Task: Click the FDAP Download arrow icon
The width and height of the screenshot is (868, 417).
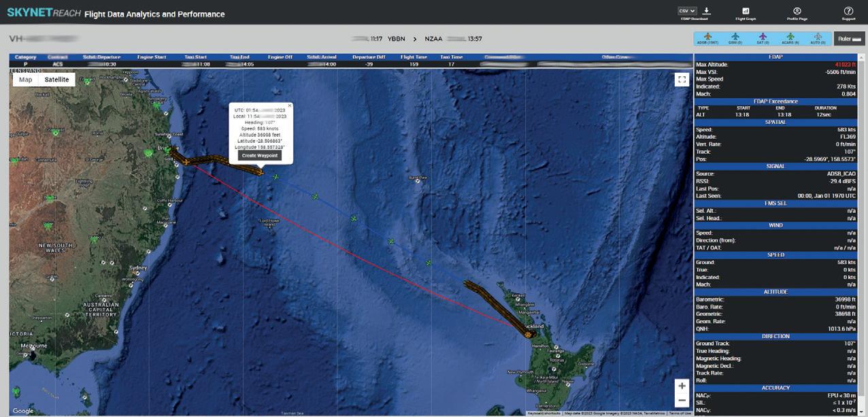Action: click(707, 11)
